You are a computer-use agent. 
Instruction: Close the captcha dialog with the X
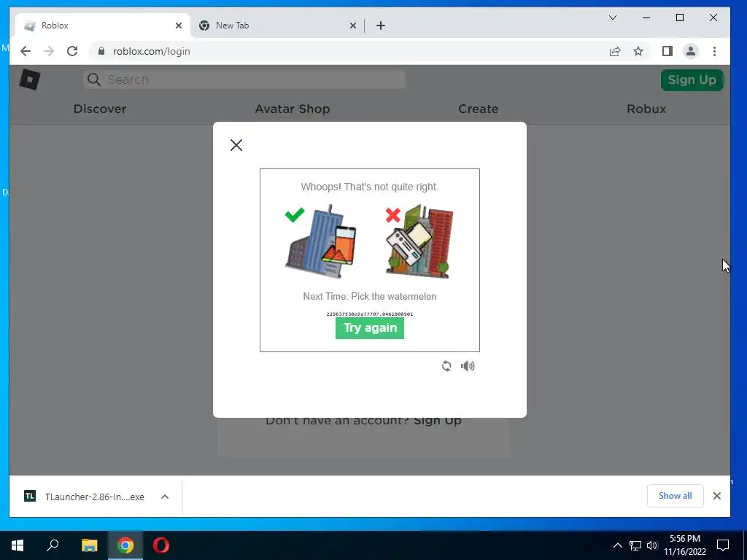[236, 145]
